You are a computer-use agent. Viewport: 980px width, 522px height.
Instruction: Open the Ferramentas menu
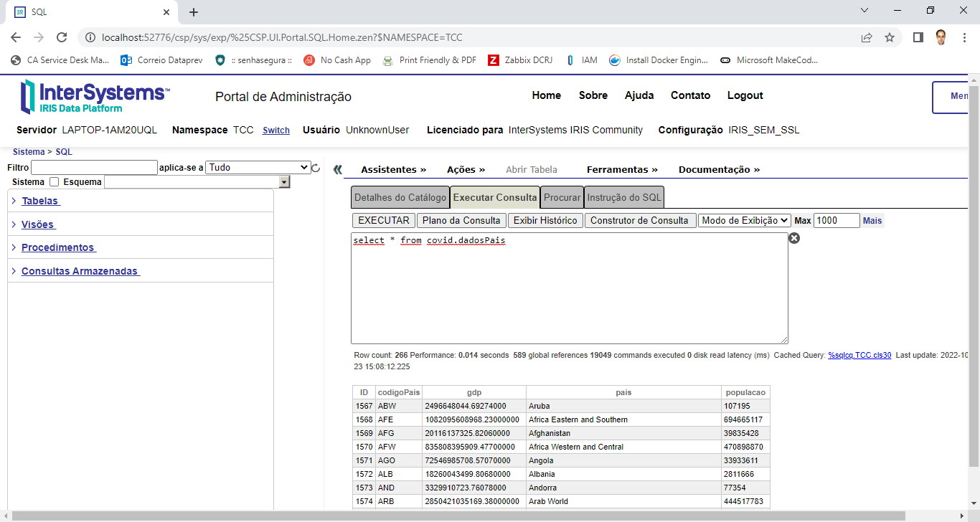click(621, 170)
